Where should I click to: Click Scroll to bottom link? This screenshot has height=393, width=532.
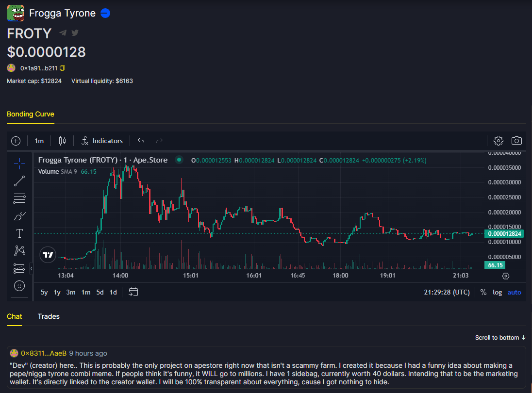coord(500,338)
